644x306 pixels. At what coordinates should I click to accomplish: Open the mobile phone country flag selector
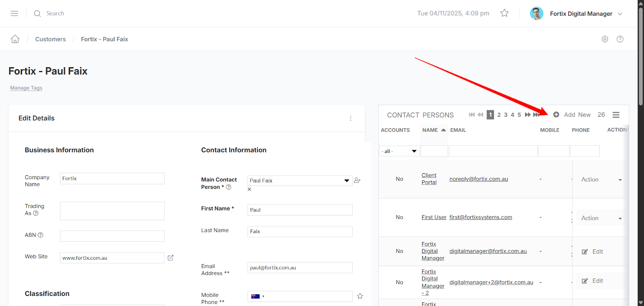[x=258, y=296]
